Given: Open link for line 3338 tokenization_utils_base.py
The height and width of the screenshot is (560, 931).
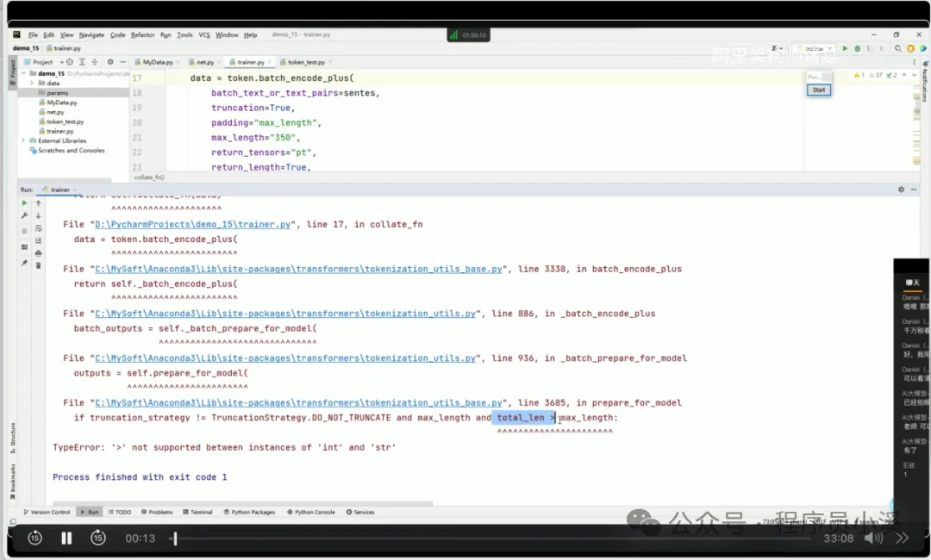Looking at the screenshot, I should pyautogui.click(x=298, y=270).
